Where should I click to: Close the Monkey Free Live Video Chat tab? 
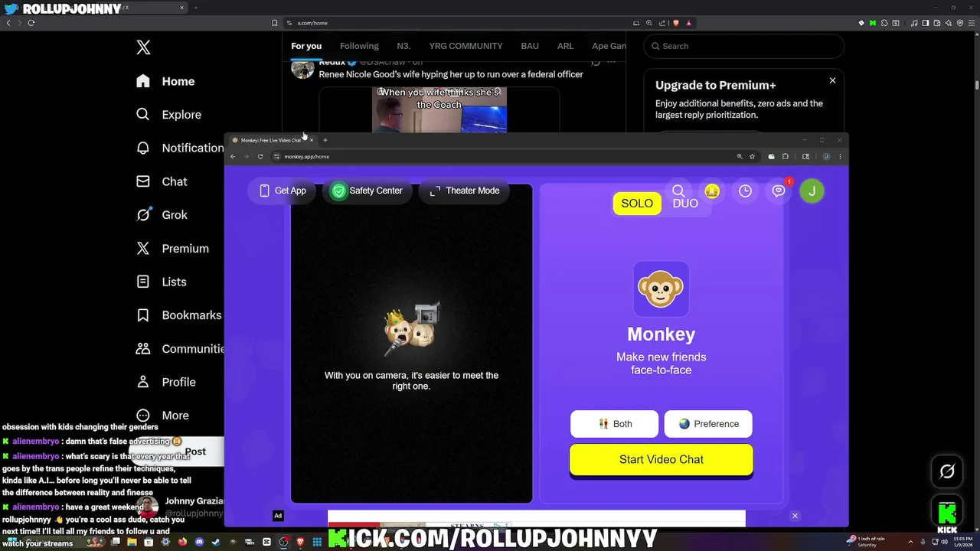tap(311, 140)
